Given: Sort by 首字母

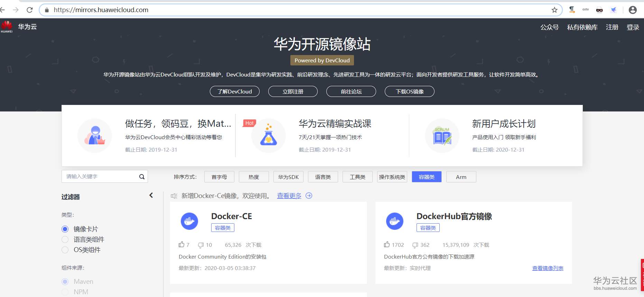Looking at the screenshot, I should coord(219,177).
